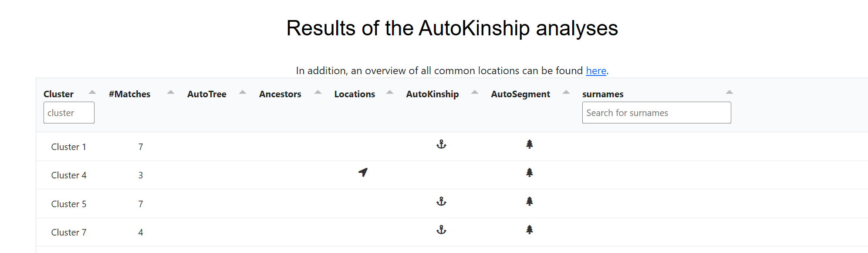Open AutoKinship anchor icon for Cluster 1

[x=441, y=144]
